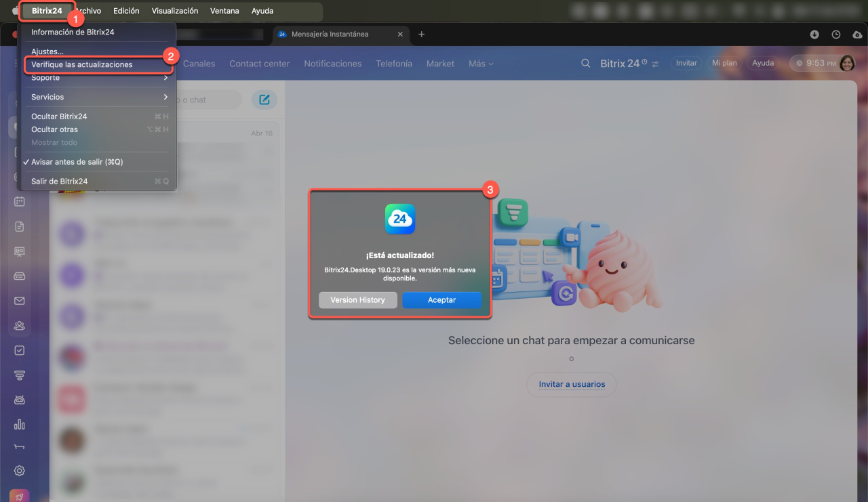The width and height of the screenshot is (868, 502).
Task: Click the new chat compose icon
Action: 264,100
